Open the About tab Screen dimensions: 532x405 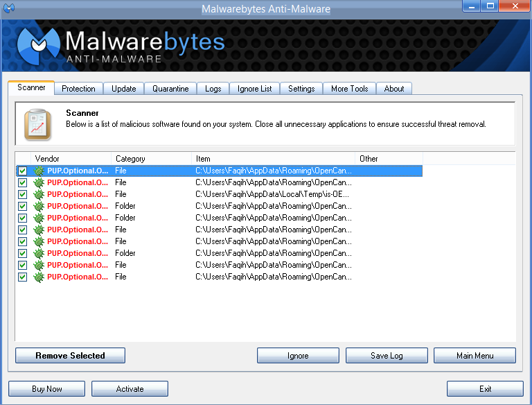coord(394,89)
